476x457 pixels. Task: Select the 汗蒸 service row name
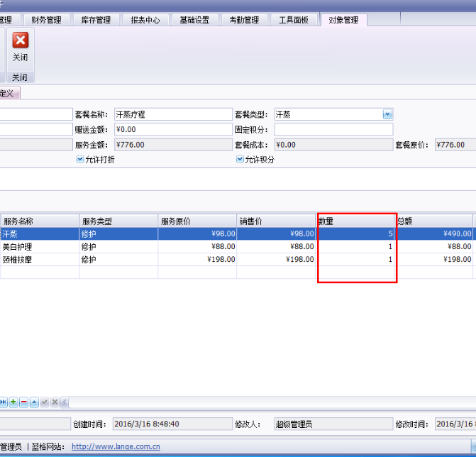coord(40,233)
